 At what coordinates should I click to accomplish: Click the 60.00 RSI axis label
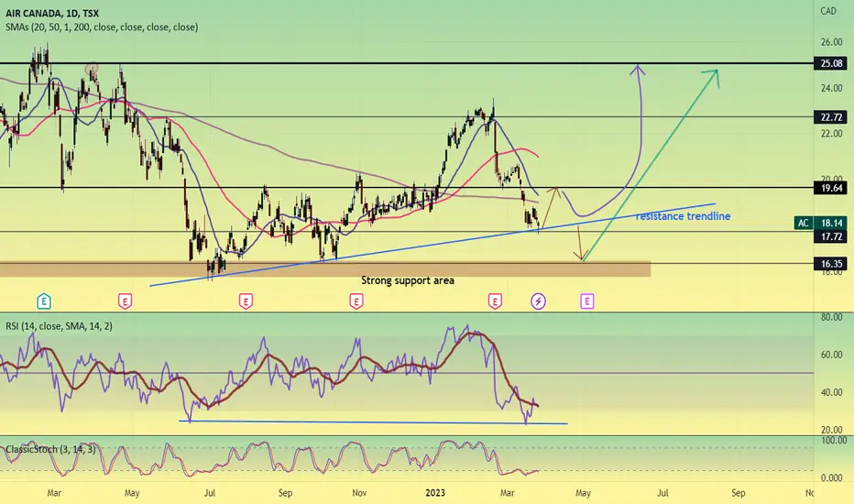point(831,355)
